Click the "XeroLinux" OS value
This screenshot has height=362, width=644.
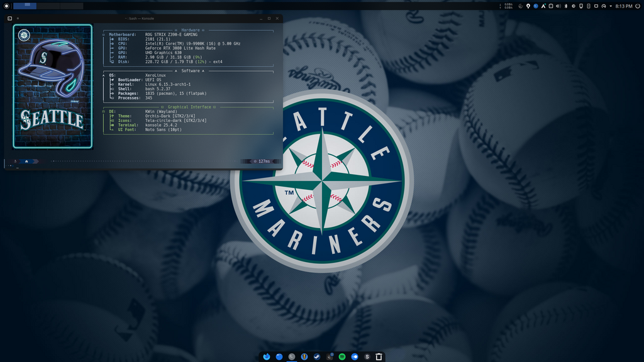[x=155, y=75]
